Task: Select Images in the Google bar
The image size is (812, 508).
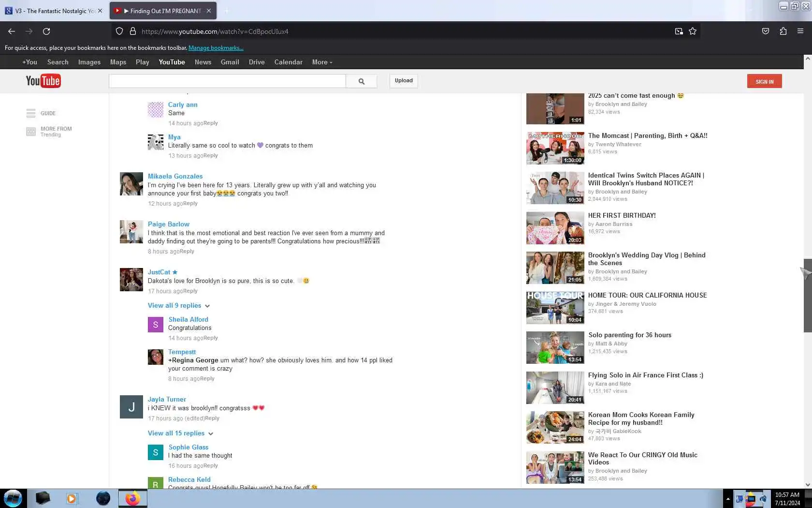Action: pos(89,62)
